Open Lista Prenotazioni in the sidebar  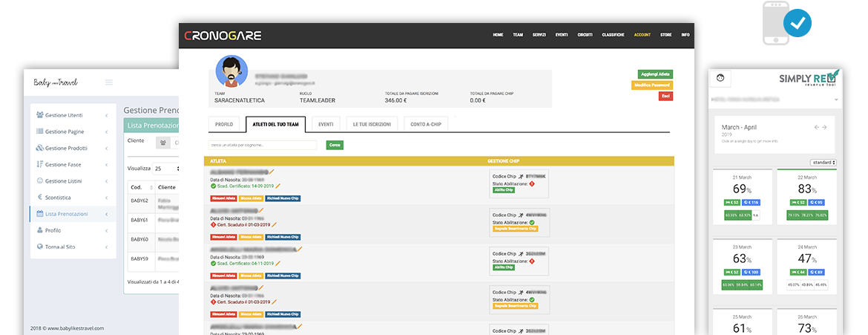(73, 213)
